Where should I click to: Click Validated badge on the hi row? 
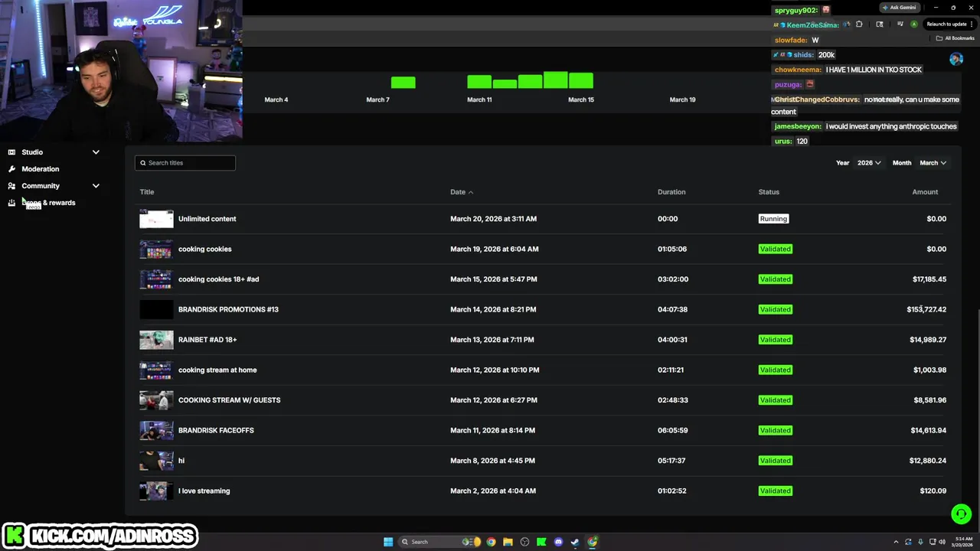click(776, 461)
